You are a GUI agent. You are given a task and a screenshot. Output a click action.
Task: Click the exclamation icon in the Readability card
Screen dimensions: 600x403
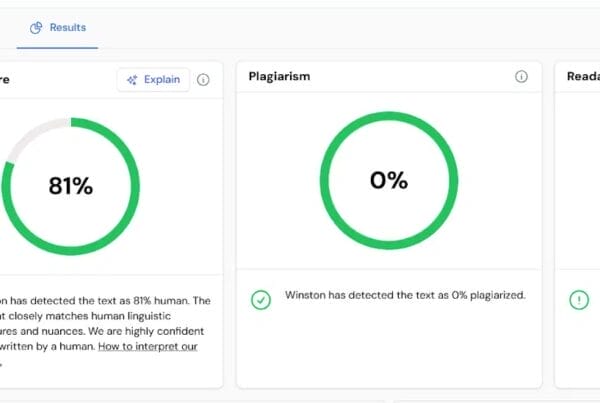click(579, 299)
